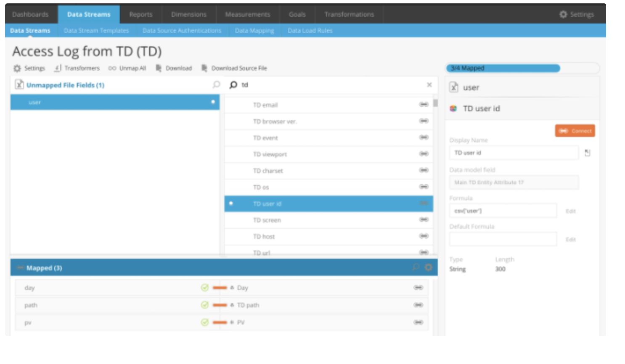Open the Data Mapping sub-tab
Screen dimensions: 625x364
tap(254, 31)
